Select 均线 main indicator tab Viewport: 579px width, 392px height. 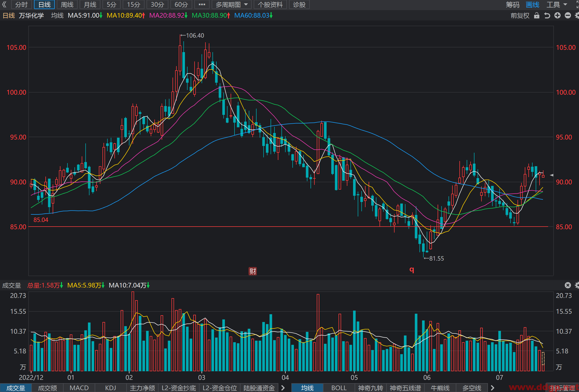[x=307, y=388]
